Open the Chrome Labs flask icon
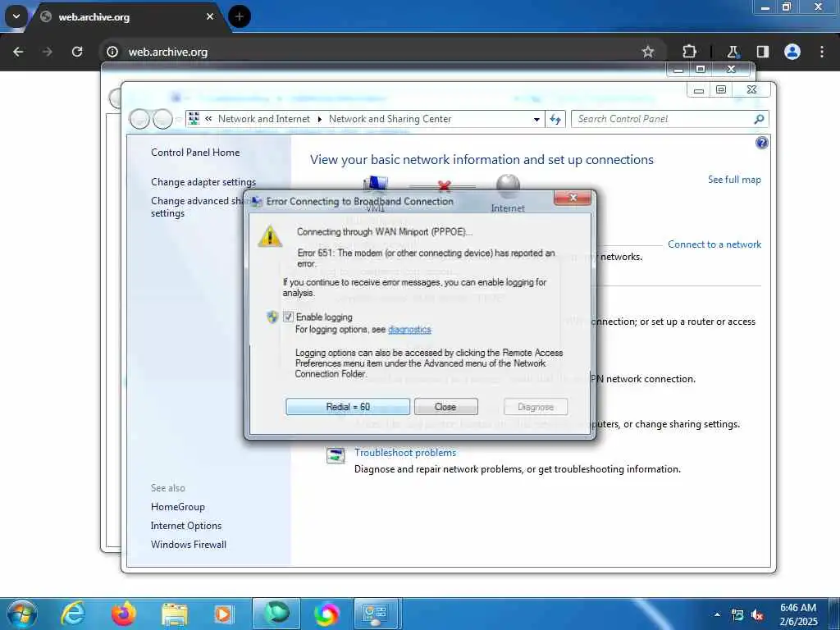The height and width of the screenshot is (630, 840). (733, 52)
